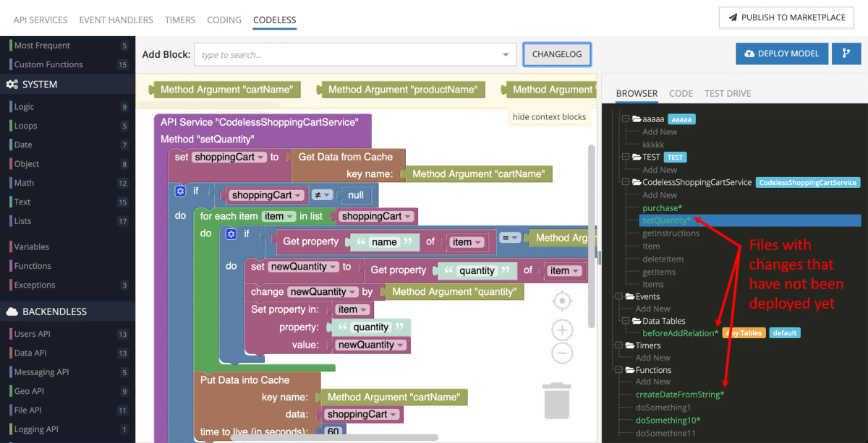
Task: Click the Data Tables folder icon
Action: 637,321
